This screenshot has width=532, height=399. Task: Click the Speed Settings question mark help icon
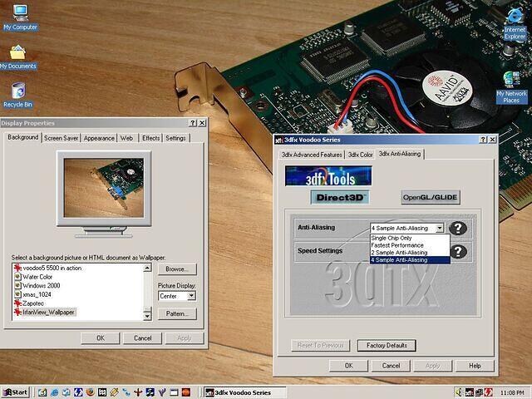coord(458,252)
